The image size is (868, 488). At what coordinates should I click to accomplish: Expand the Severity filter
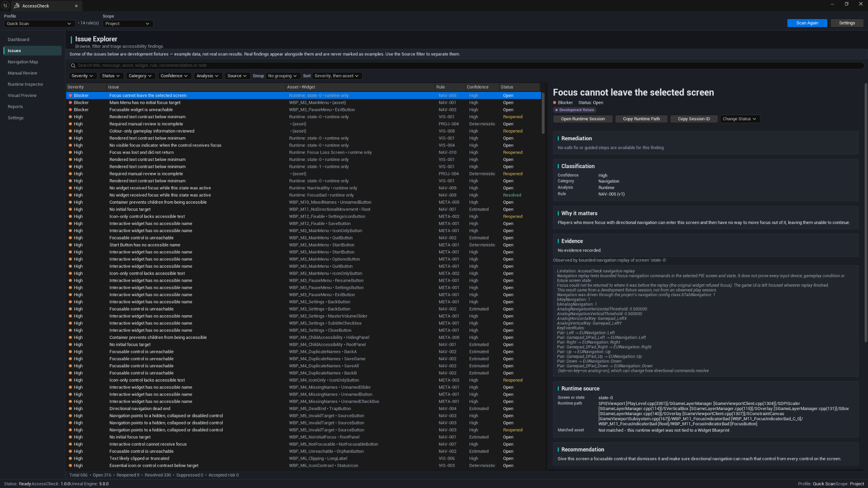(82, 76)
